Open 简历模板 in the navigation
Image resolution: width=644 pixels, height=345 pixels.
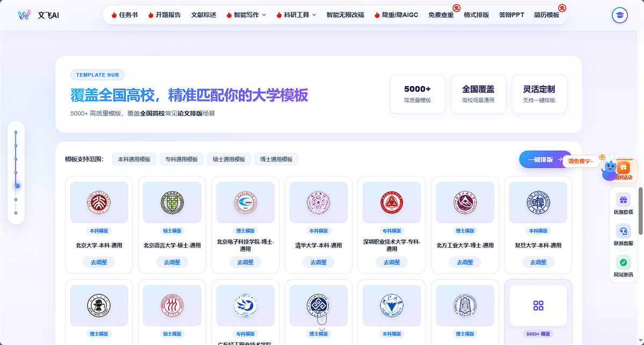547,15
